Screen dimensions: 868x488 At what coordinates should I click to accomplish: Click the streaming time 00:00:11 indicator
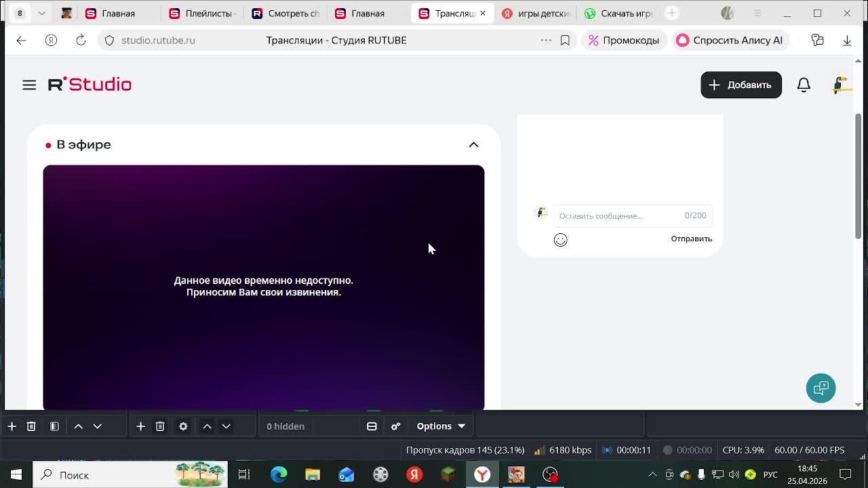click(627, 450)
